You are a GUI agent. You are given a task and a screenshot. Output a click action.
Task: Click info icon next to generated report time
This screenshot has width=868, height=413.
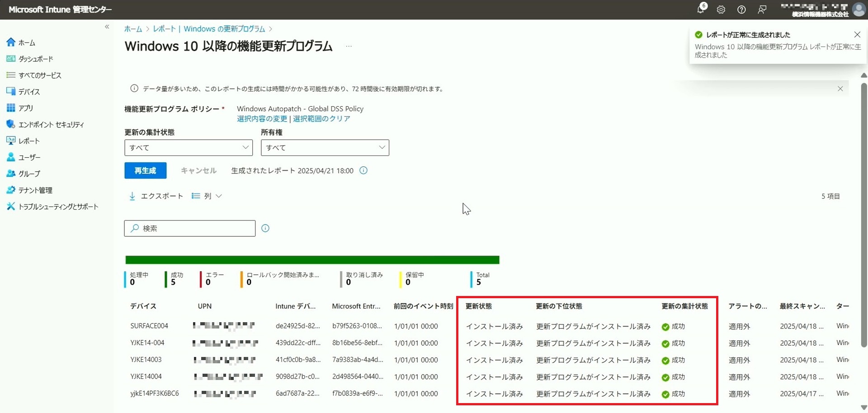click(363, 170)
